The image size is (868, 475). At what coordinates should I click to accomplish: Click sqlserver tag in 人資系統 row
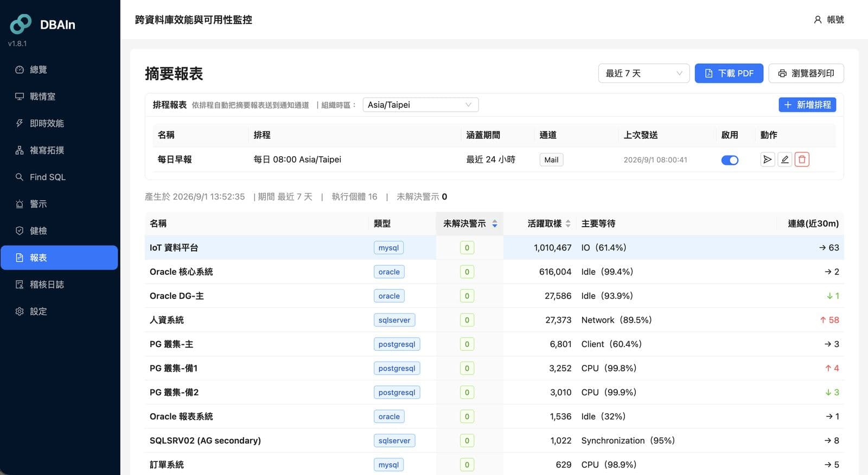click(394, 320)
